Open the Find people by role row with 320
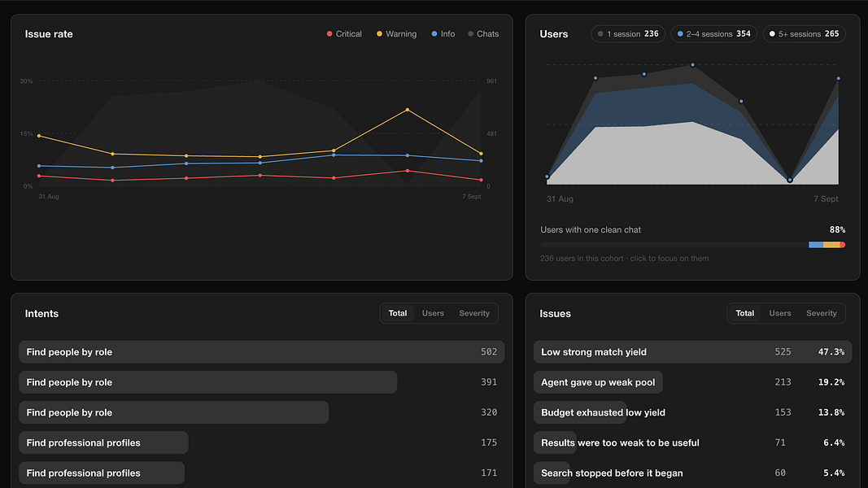868x488 pixels. [x=262, y=412]
